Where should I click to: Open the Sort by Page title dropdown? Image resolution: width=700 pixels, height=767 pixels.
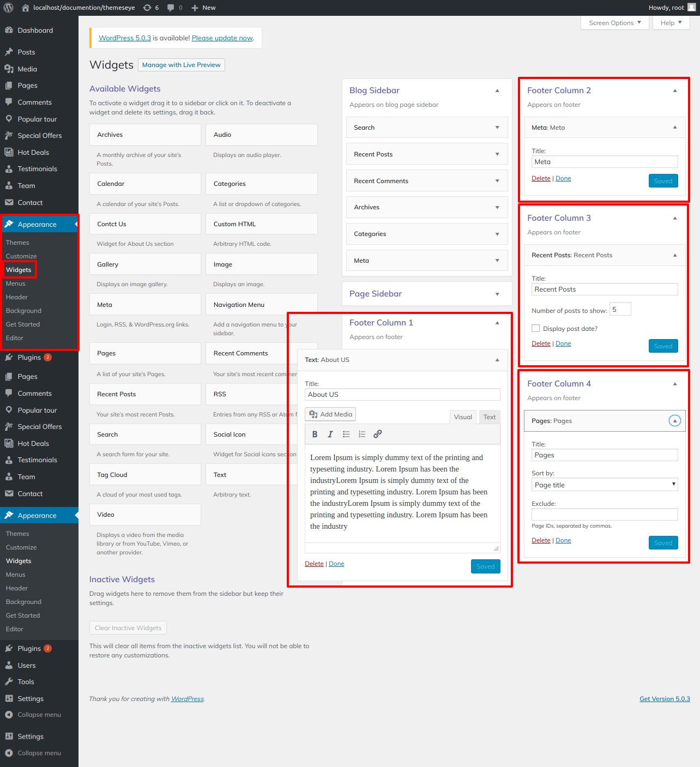pos(605,485)
